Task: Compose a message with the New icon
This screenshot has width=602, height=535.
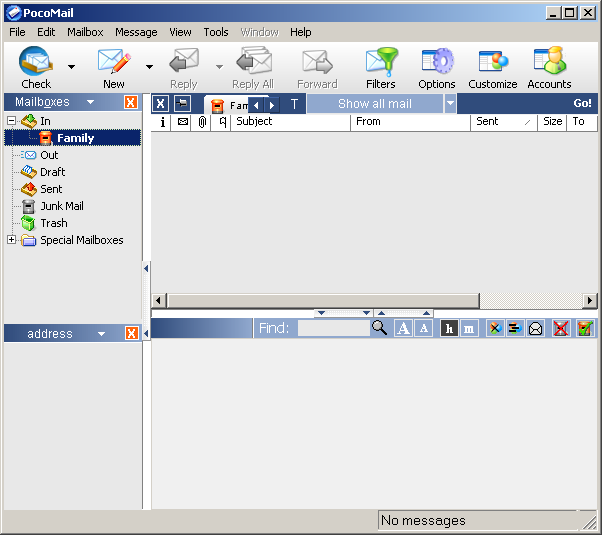Action: (x=113, y=62)
